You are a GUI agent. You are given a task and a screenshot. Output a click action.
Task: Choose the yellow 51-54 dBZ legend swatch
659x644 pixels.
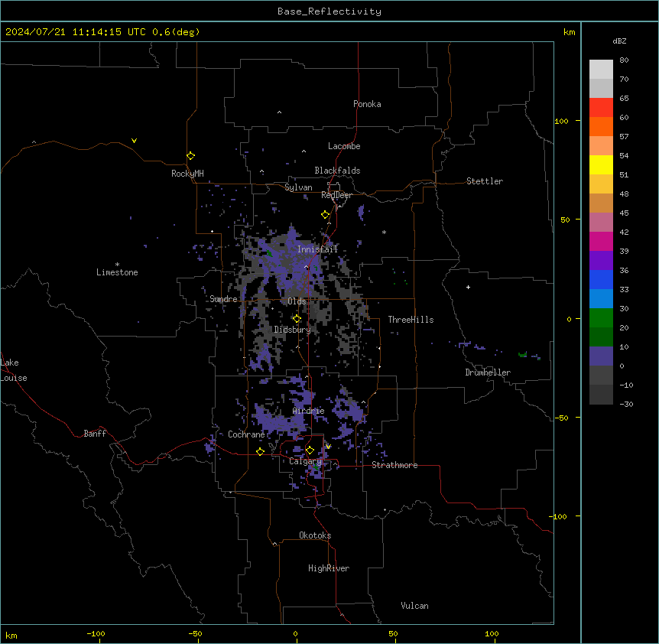coord(601,164)
